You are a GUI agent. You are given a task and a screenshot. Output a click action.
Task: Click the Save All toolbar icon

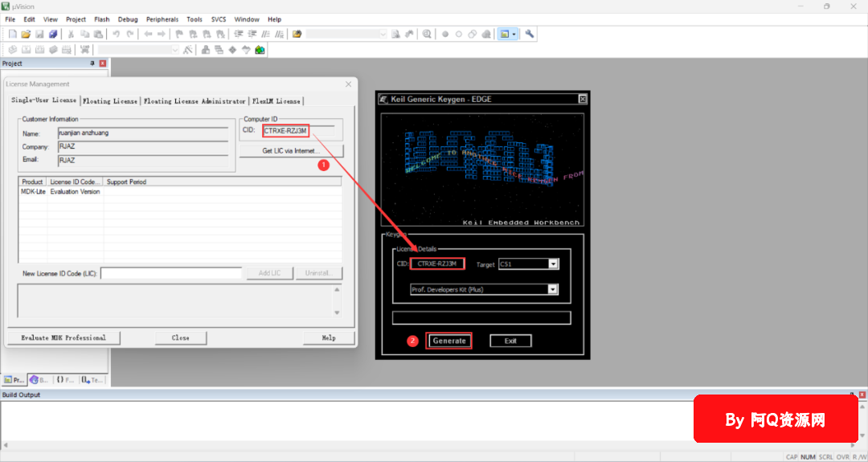[53, 35]
